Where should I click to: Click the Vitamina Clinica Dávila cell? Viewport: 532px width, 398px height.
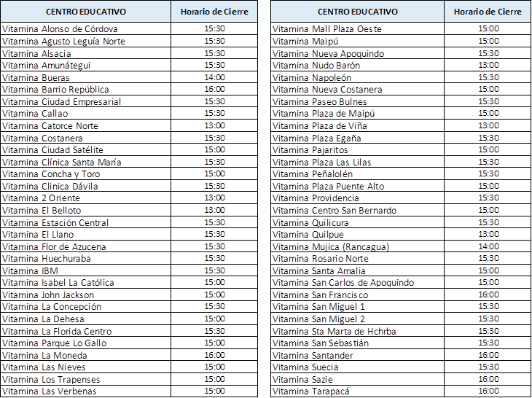85,186
